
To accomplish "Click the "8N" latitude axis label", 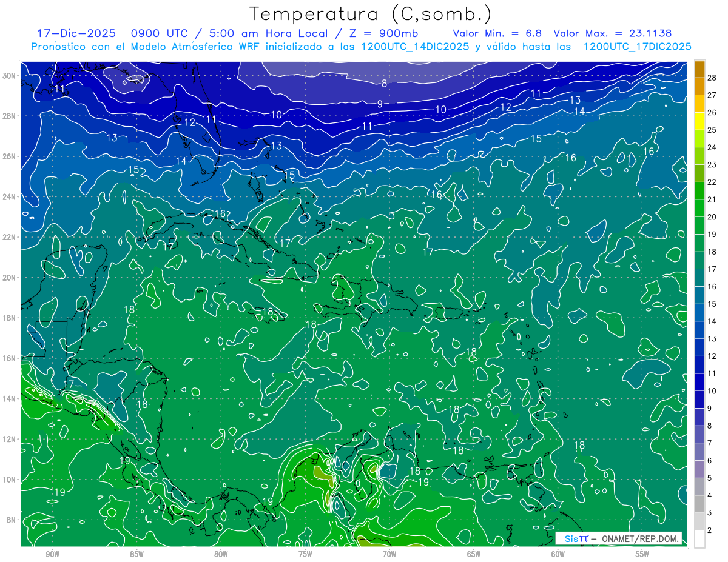I will pyautogui.click(x=12, y=520).
